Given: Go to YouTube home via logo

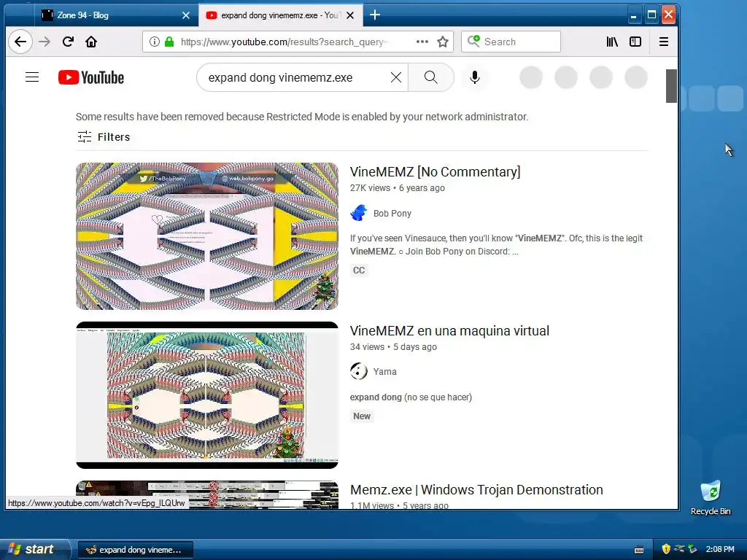Looking at the screenshot, I should tap(91, 77).
